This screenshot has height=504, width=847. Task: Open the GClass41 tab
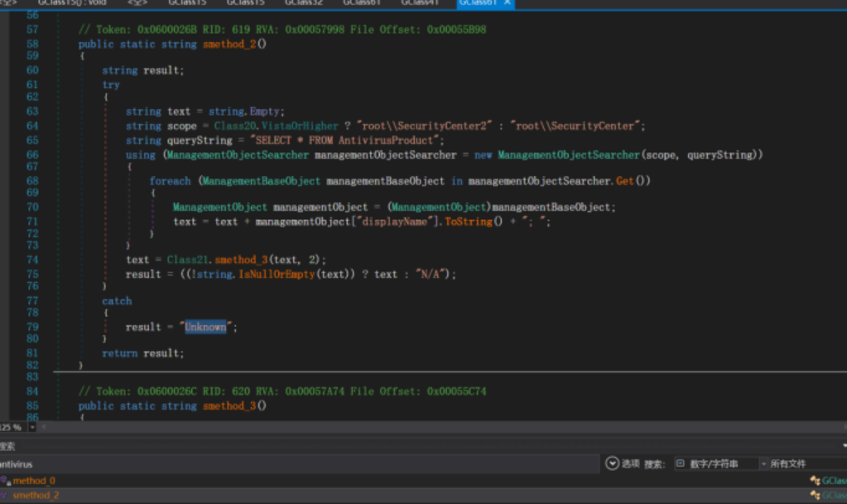tap(420, 3)
